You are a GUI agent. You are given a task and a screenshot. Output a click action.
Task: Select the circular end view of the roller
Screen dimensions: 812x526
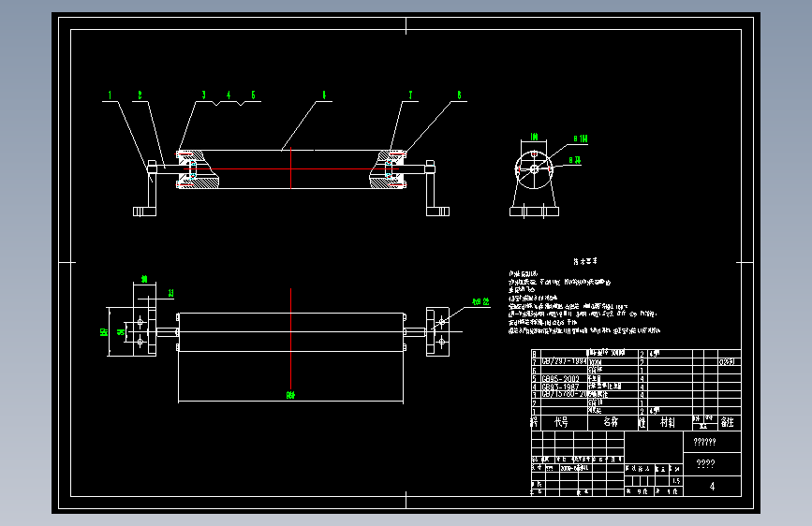point(534,169)
